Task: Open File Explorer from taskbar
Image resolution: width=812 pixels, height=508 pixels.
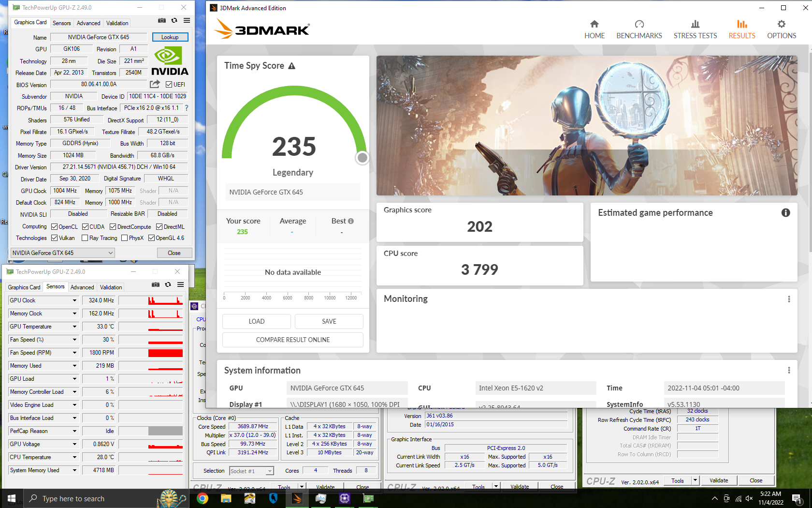Action: [226, 498]
